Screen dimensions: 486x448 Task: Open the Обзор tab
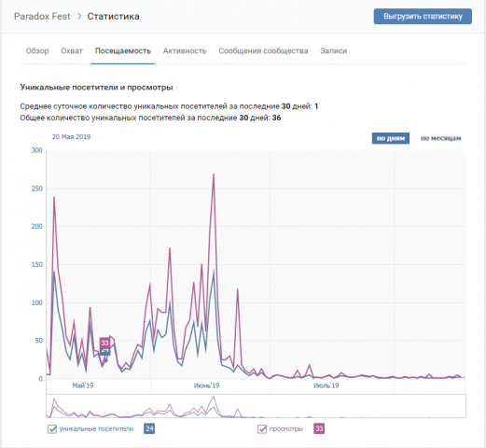point(37,50)
